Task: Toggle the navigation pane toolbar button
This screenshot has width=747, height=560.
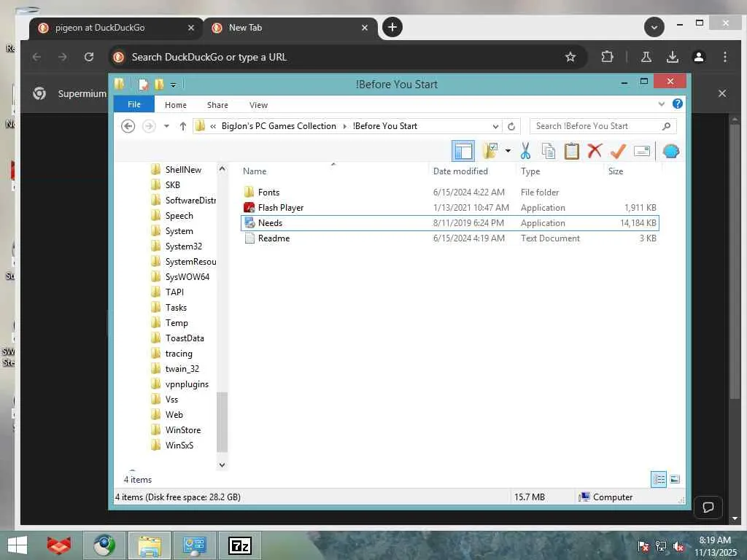Action: coord(462,152)
